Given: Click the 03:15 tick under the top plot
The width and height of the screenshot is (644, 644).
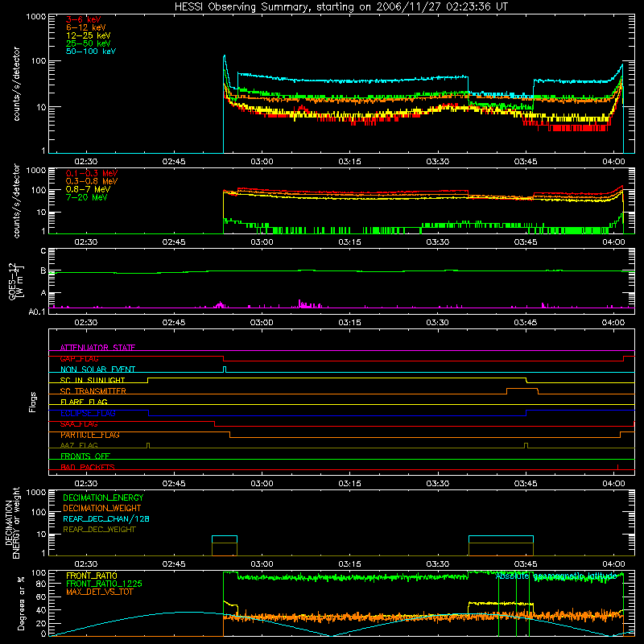Looking at the screenshot, I should (x=349, y=162).
